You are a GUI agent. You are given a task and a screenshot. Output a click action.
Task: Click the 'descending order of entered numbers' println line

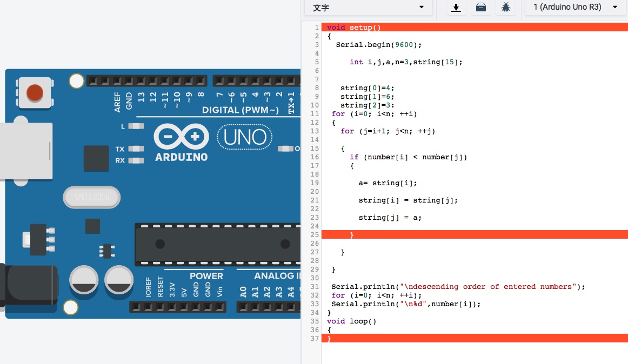coord(458,287)
